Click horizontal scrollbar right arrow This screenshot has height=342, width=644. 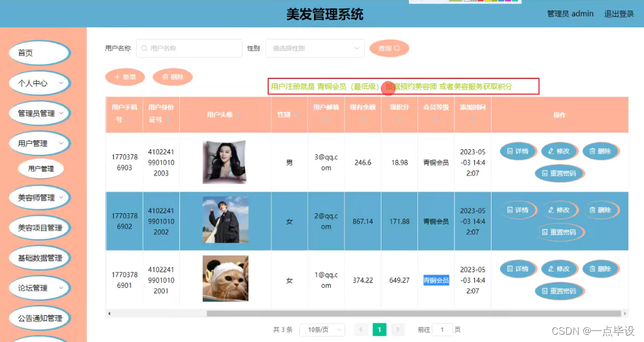[625, 313]
